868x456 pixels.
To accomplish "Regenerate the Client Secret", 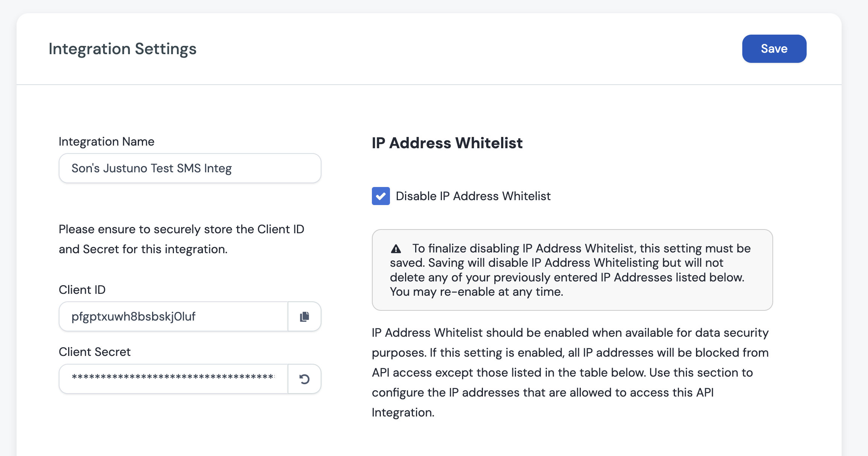I will [x=304, y=379].
